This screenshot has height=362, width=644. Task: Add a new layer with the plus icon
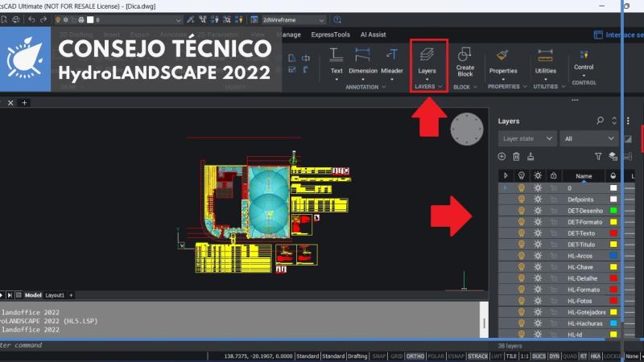pos(502,156)
